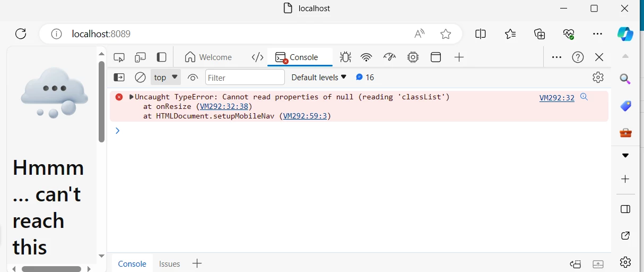Collapse the Quick View drawer
Screen dimensions: 644x272
[598, 263]
